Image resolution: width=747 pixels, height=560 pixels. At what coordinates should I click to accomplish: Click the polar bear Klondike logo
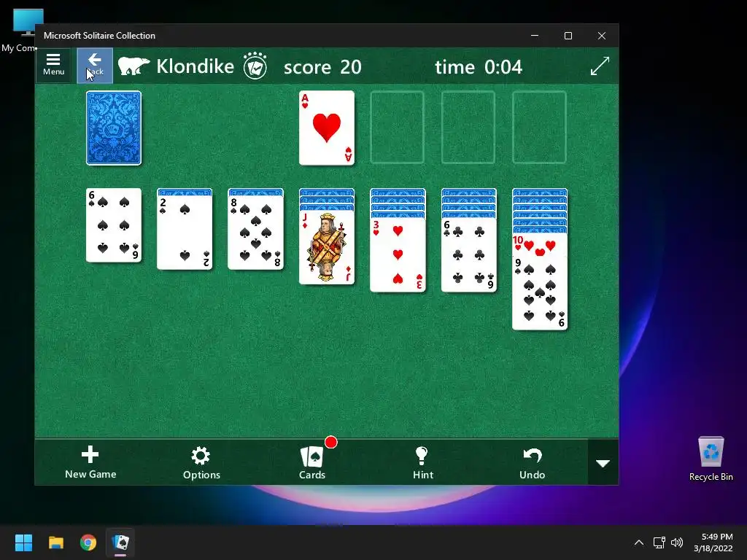[133, 66]
